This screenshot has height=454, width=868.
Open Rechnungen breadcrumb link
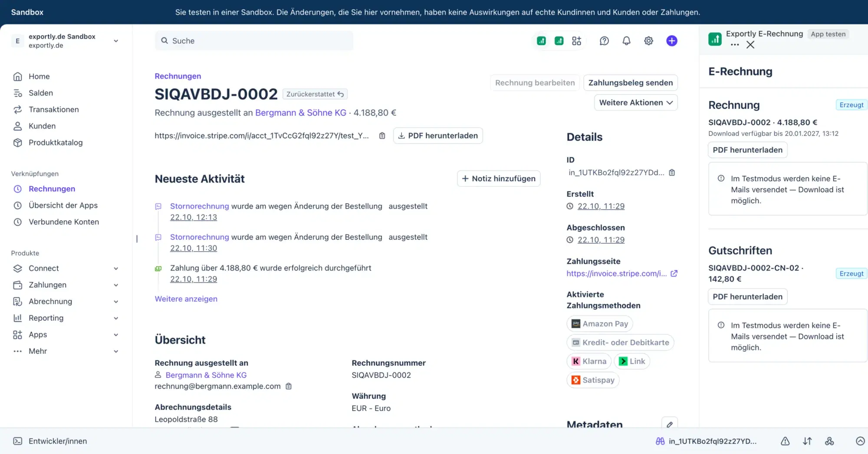(x=178, y=76)
